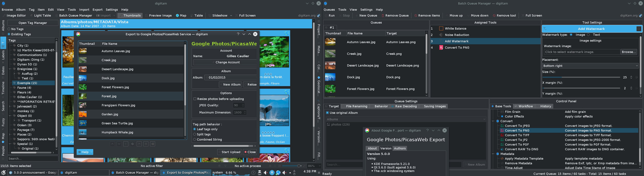Click Open Tag Manager button
644x176 pixels.
33,23
